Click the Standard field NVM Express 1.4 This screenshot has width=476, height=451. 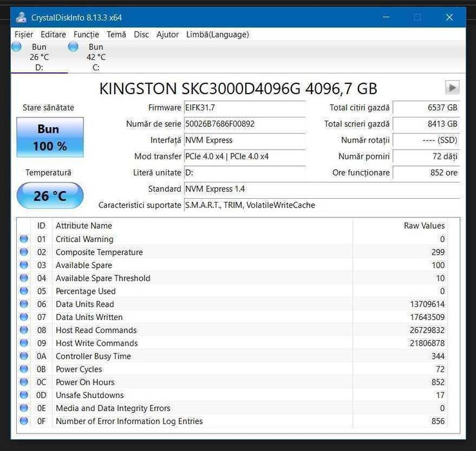pos(322,189)
